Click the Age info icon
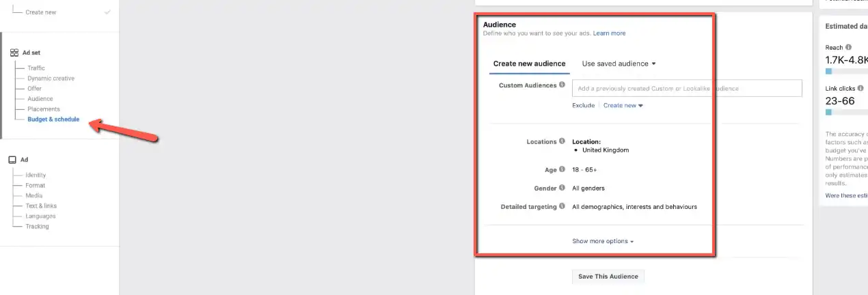The image size is (868, 295). coord(562,169)
